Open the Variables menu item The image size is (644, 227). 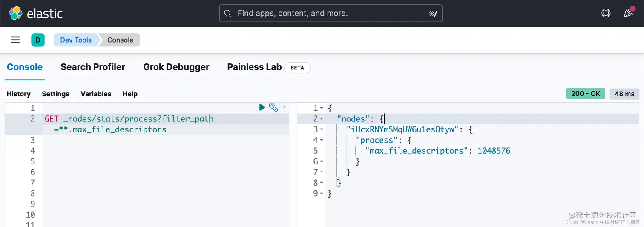[x=96, y=94]
